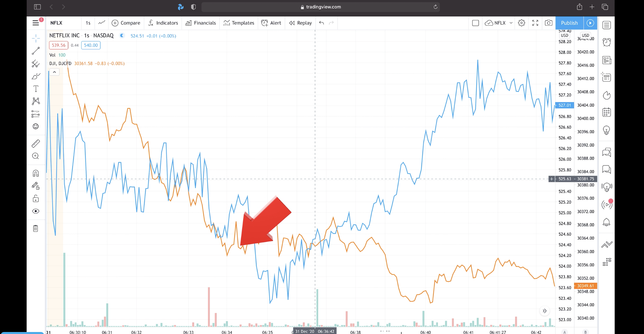Select the trend line drawing tool

click(x=36, y=51)
